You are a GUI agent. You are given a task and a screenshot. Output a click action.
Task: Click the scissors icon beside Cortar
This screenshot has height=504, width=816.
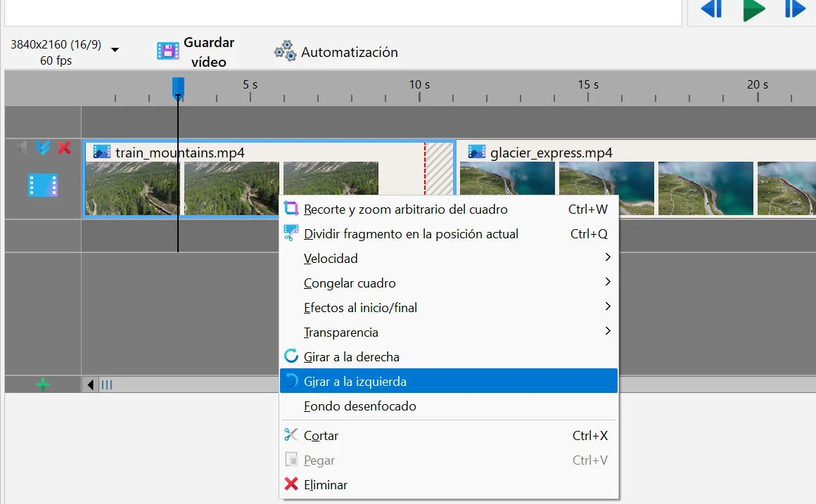click(x=291, y=434)
